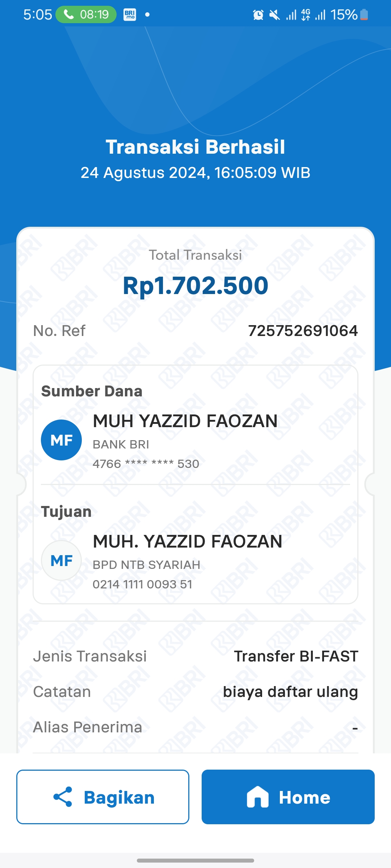Tap the Transaksi Berhasil heading
391x868 pixels.
click(195, 147)
